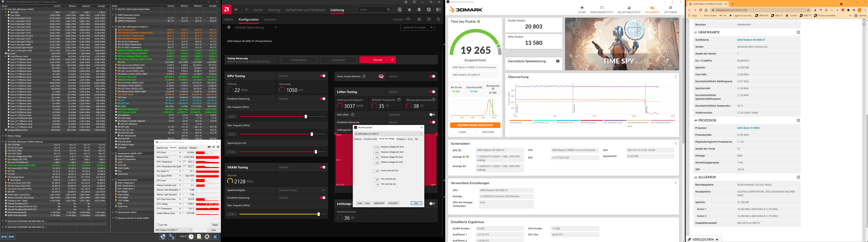Open Gaming tab in Radeon Software
868x242 pixels.
coord(274,10)
